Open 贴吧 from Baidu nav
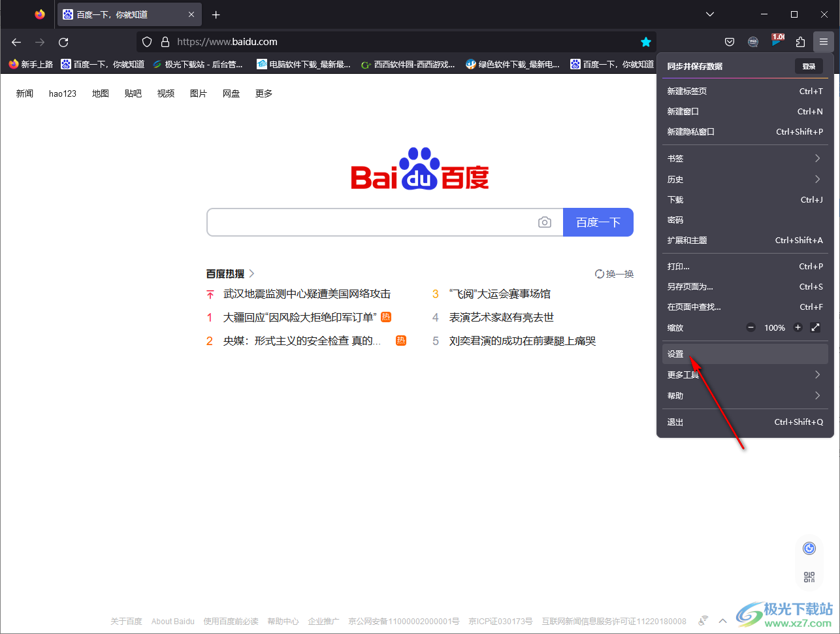 click(133, 93)
